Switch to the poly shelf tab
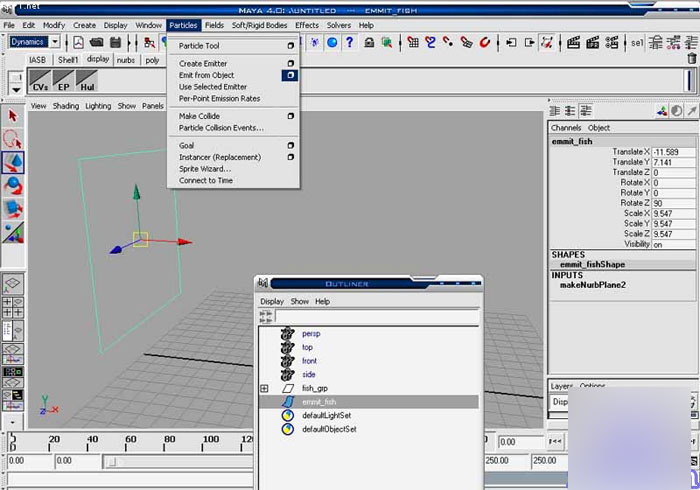 [152, 60]
